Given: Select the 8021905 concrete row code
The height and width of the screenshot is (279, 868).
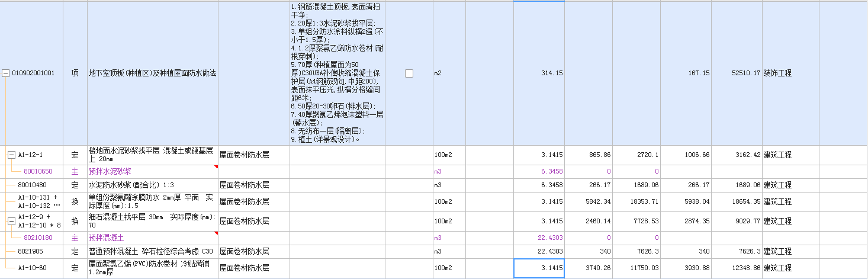Looking at the screenshot, I should [x=31, y=251].
